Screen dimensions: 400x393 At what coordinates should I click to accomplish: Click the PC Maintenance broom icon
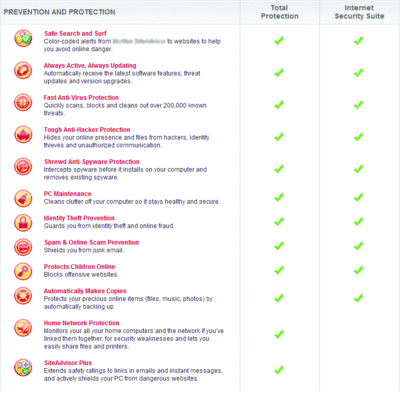coord(23,198)
